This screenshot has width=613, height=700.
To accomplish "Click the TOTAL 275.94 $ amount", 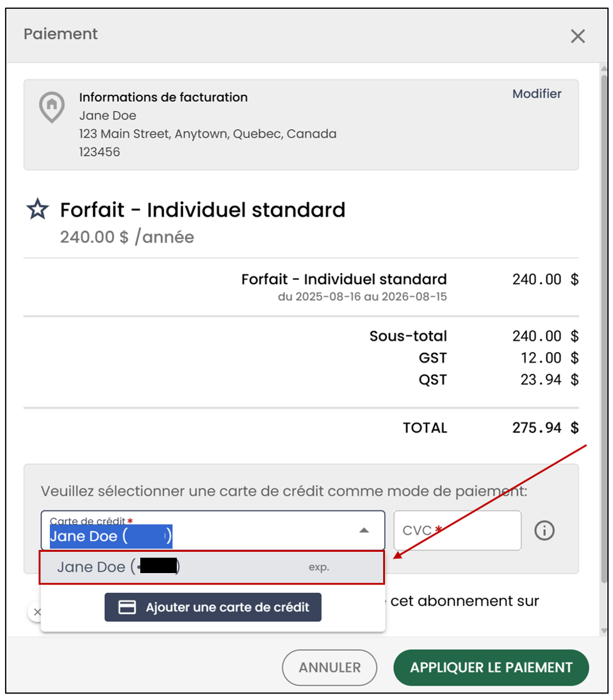I will click(x=545, y=428).
